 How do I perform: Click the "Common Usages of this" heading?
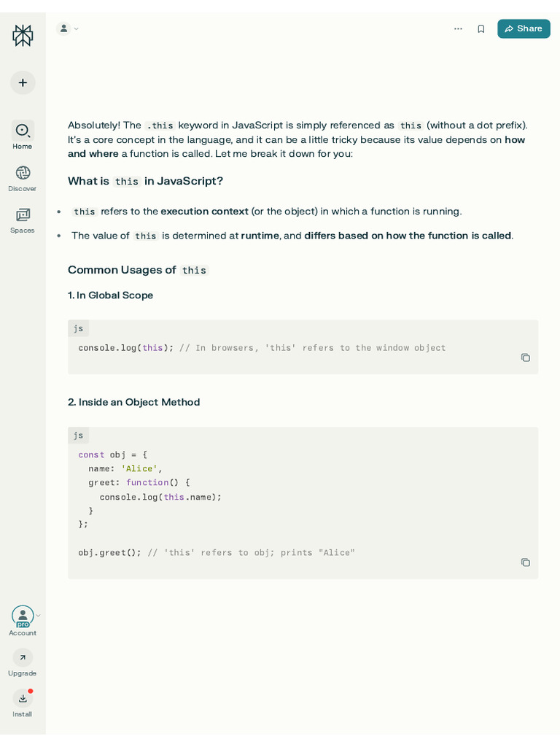(x=138, y=270)
